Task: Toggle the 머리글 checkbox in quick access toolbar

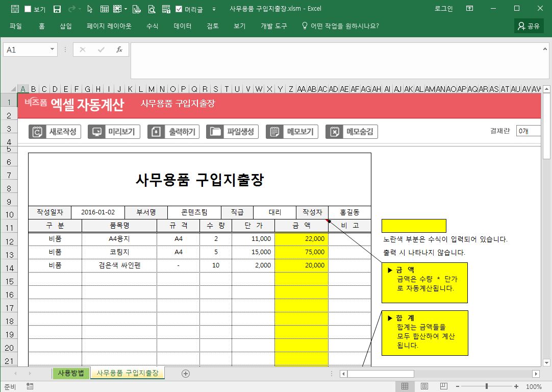Action: click(x=179, y=9)
